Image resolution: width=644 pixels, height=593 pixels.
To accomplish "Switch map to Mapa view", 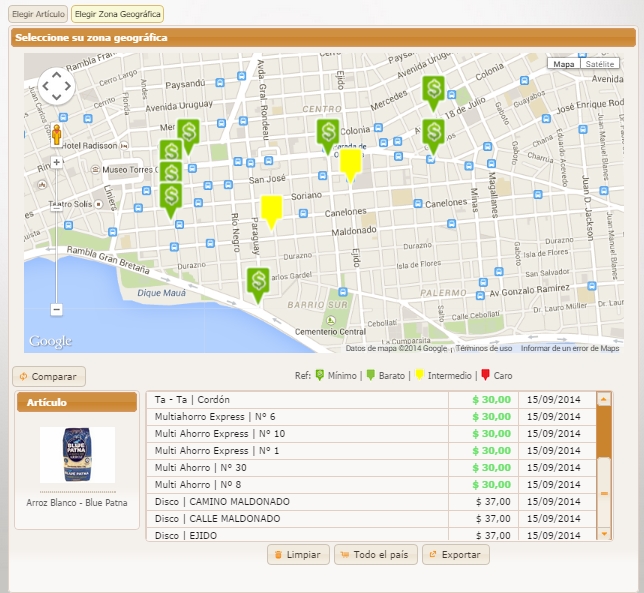I will (564, 64).
